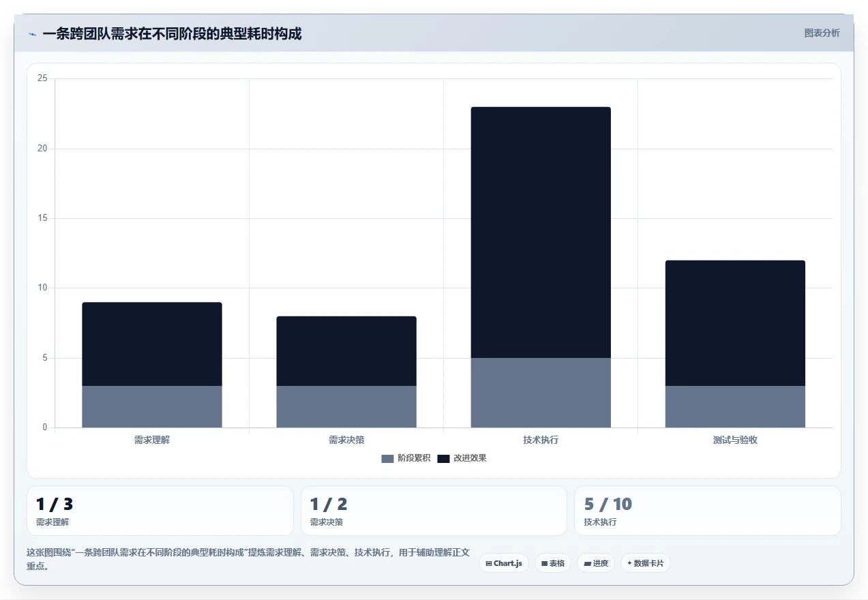Click the 表格 tag icon
Image resolution: width=868 pixels, height=600 pixels.
click(544, 564)
